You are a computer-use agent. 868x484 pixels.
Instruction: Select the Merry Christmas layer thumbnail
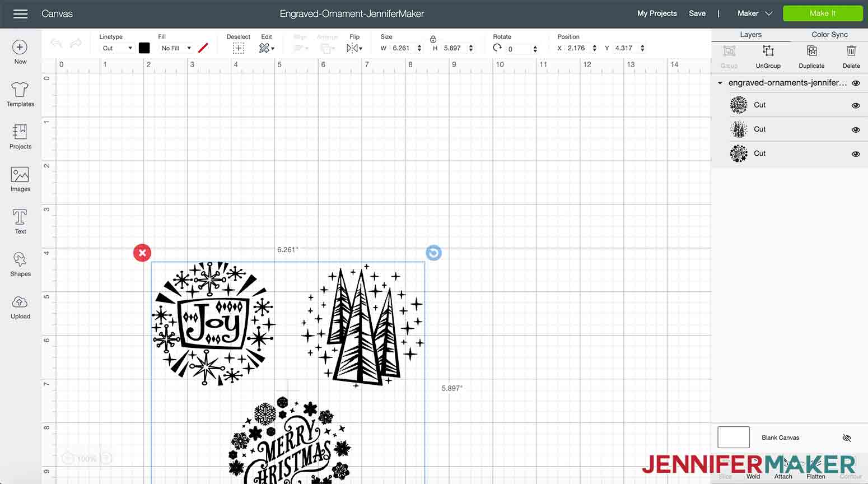point(739,153)
